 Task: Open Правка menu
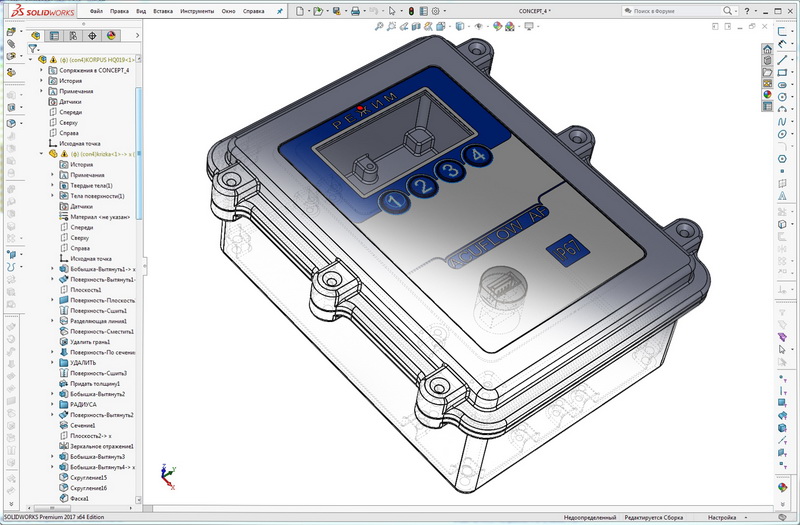pyautogui.click(x=119, y=11)
